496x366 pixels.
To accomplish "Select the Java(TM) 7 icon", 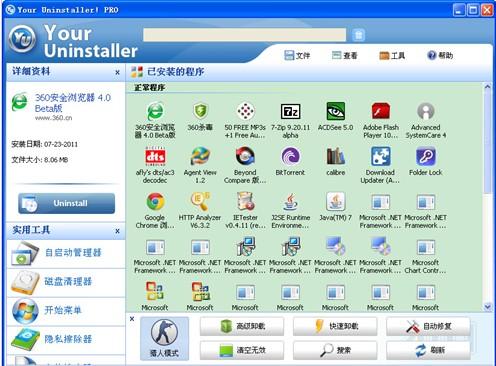I will (335, 201).
